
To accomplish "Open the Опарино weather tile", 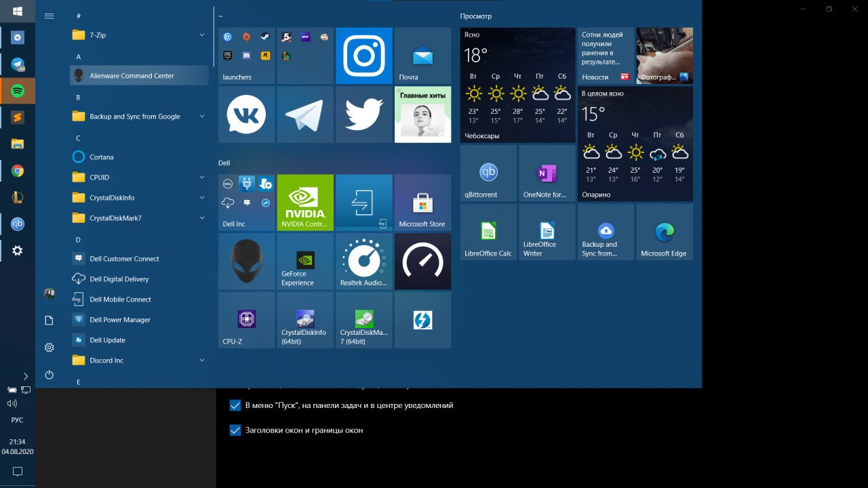I will point(635,144).
